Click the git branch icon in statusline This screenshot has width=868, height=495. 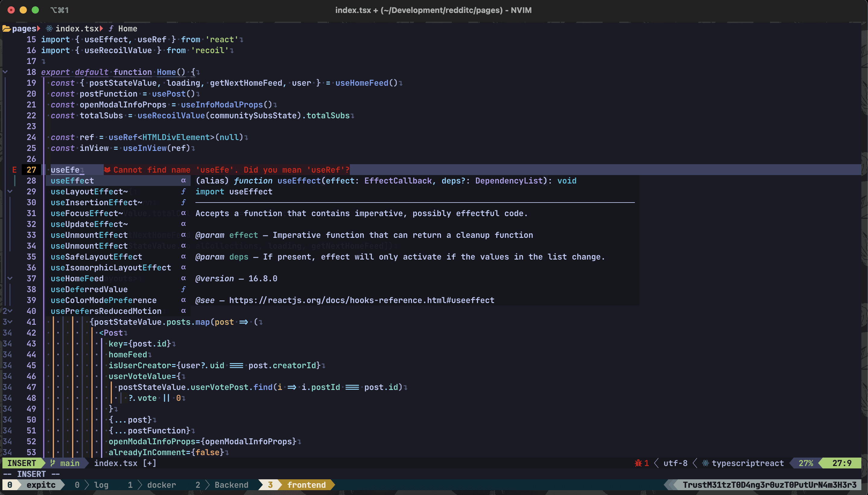pyautogui.click(x=53, y=463)
